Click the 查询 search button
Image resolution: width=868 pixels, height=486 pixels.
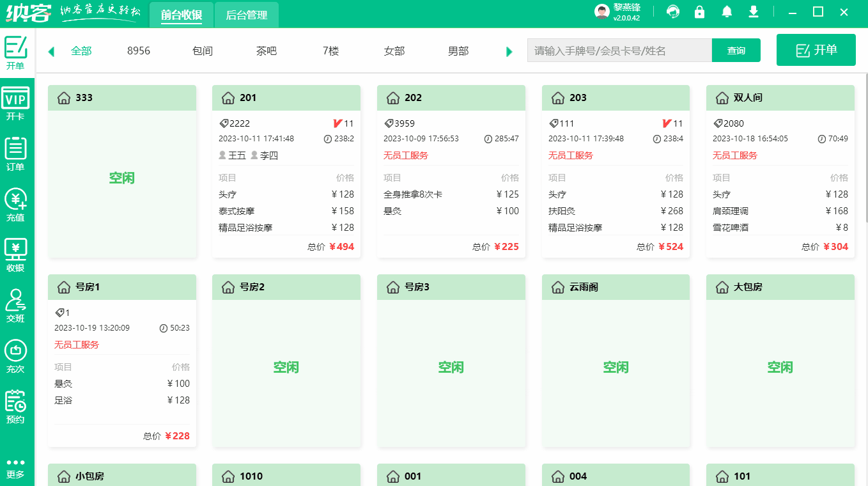click(x=736, y=50)
